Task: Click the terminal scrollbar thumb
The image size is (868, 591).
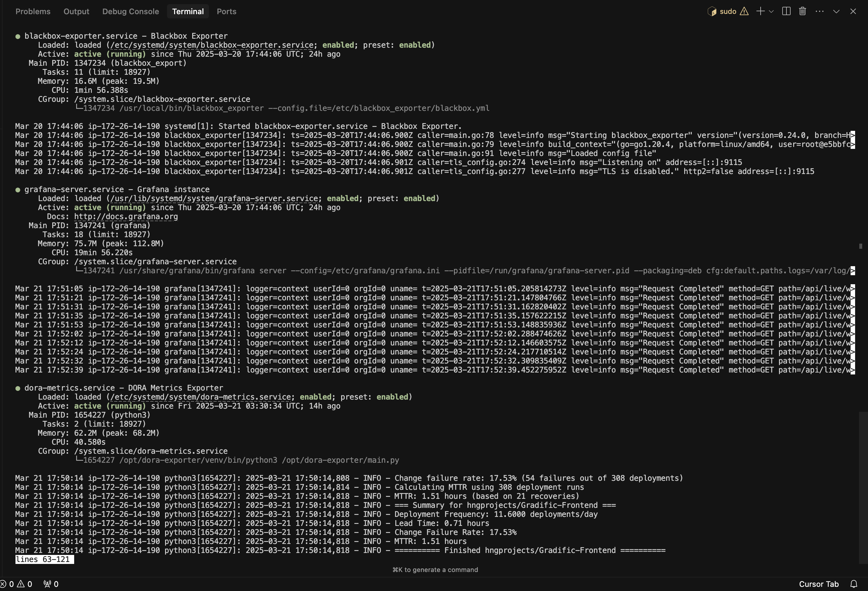Action: pos(863,487)
